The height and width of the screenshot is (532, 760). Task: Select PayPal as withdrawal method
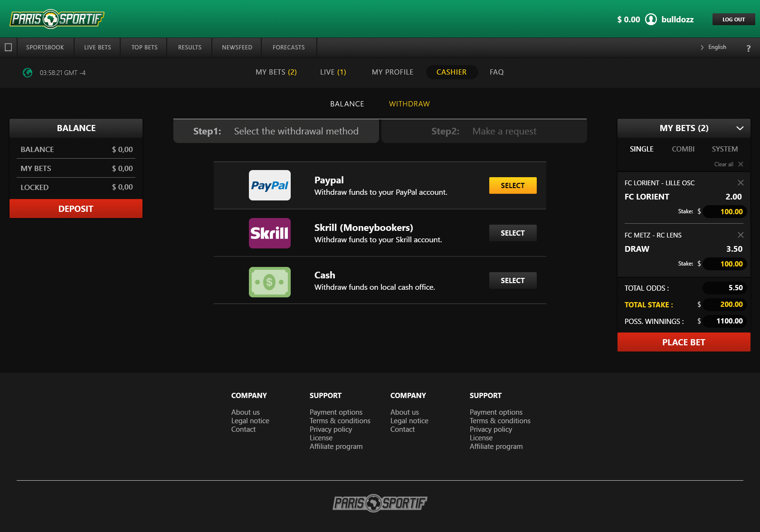513,186
